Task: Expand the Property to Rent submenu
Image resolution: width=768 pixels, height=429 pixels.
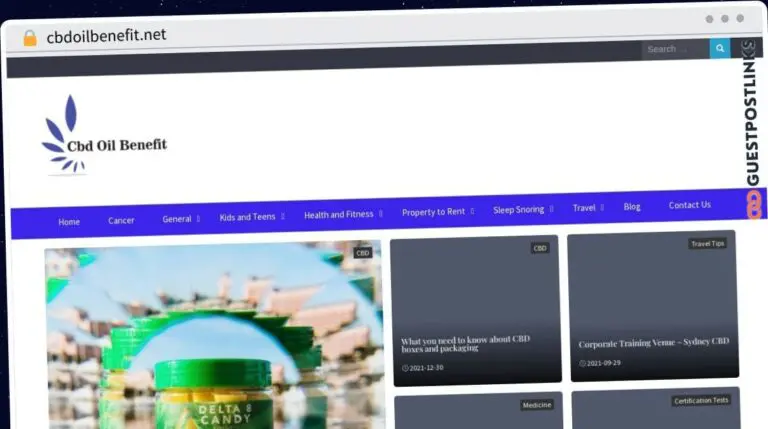Action: click(472, 211)
